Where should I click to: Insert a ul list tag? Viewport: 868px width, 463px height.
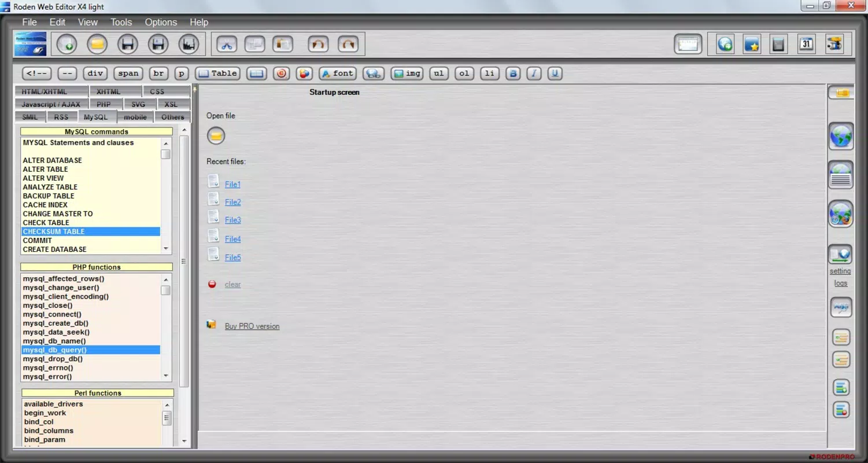pyautogui.click(x=439, y=74)
